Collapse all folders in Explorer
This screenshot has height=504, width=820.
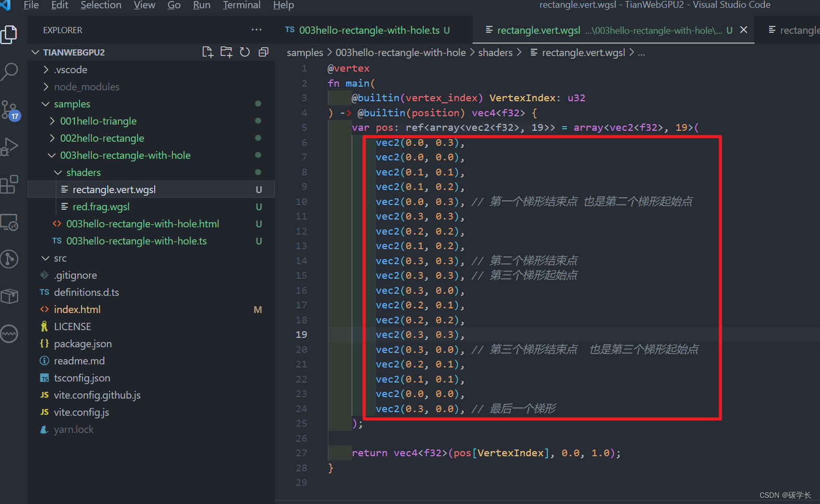[x=263, y=52]
